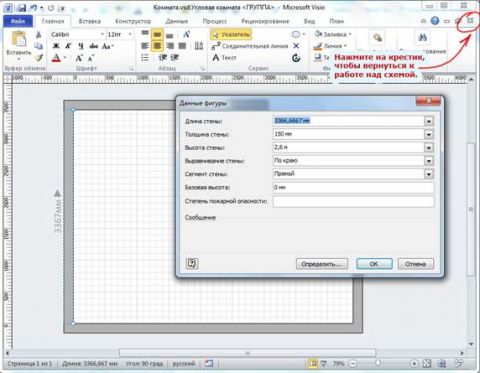The height and width of the screenshot is (373, 480).
Task: Switch to the План ribbon tab
Action: (336, 21)
